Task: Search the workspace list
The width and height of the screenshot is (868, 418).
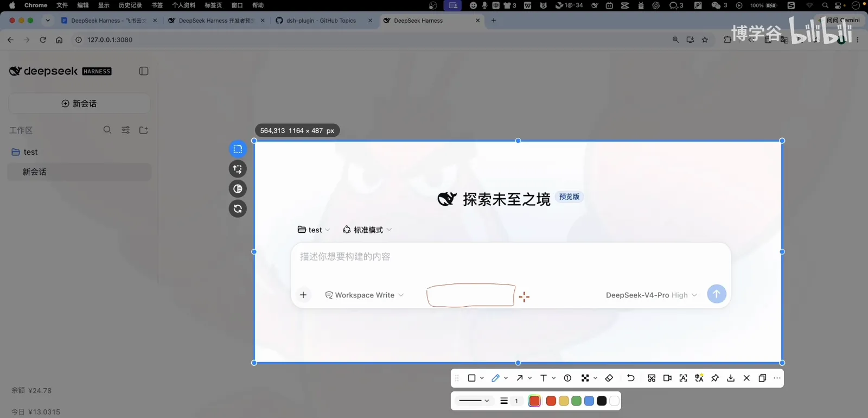Action: (107, 130)
